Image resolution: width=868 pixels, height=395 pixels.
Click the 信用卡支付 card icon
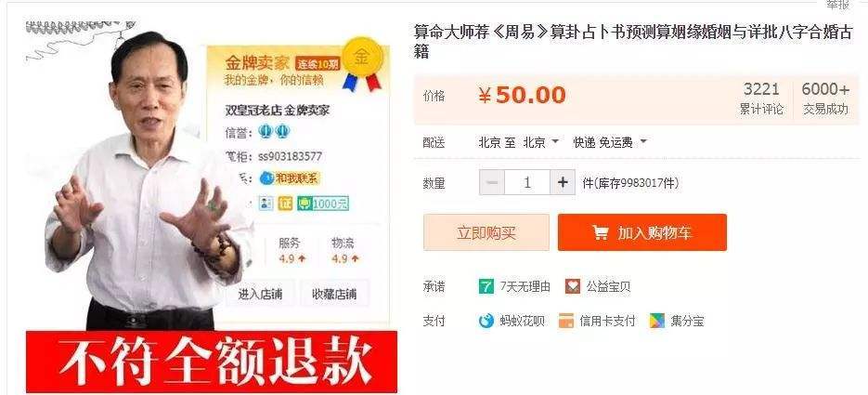click(565, 321)
